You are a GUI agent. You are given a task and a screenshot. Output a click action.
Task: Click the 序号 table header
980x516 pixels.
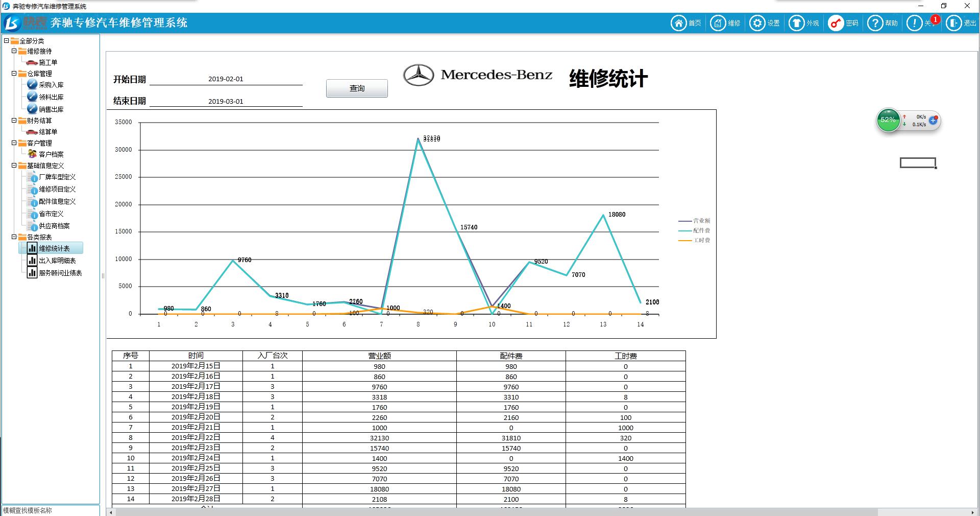[131, 356]
